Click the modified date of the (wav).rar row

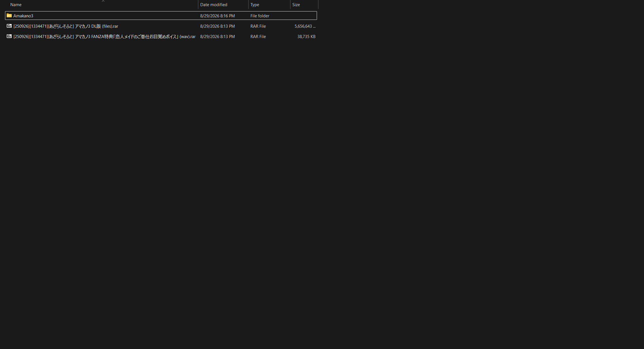click(x=217, y=37)
